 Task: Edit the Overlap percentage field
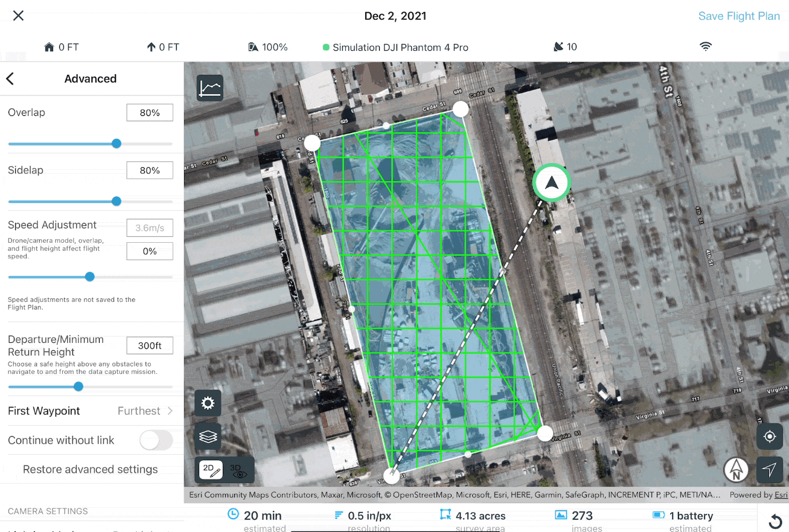tap(150, 112)
